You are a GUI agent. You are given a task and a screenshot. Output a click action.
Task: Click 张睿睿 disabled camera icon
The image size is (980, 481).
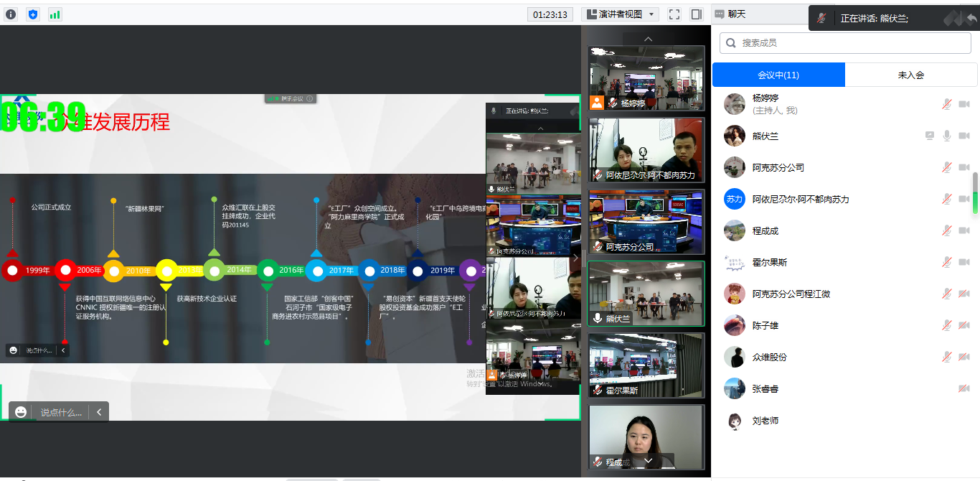[964, 388]
